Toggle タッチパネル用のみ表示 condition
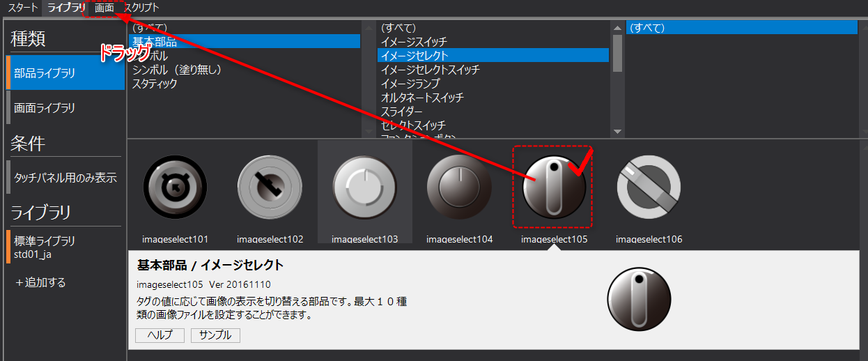 pos(65,178)
